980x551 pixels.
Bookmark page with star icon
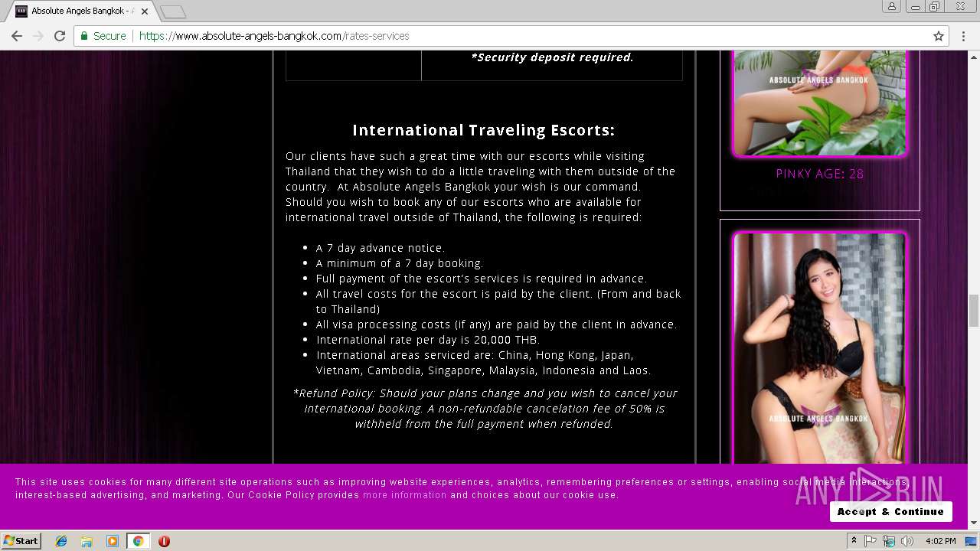click(939, 36)
